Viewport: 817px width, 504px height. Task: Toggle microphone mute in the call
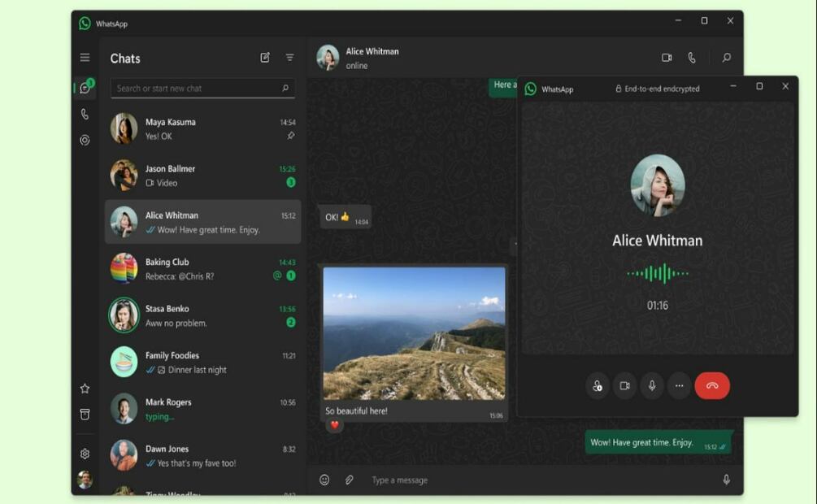point(651,386)
